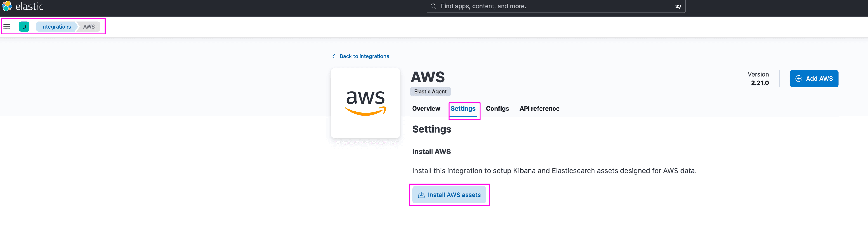This screenshot has height=239, width=868.
Task: Navigate back via Back to integrations link
Action: tap(364, 56)
